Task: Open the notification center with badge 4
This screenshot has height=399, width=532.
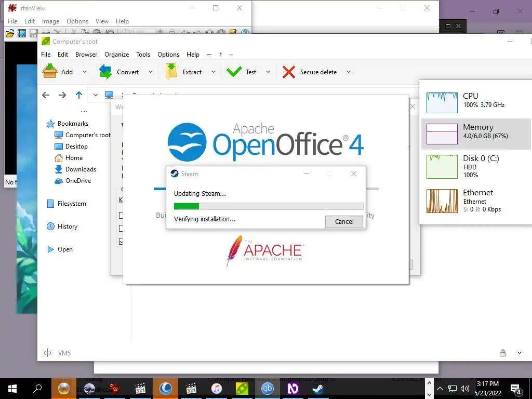Action: 516,389
